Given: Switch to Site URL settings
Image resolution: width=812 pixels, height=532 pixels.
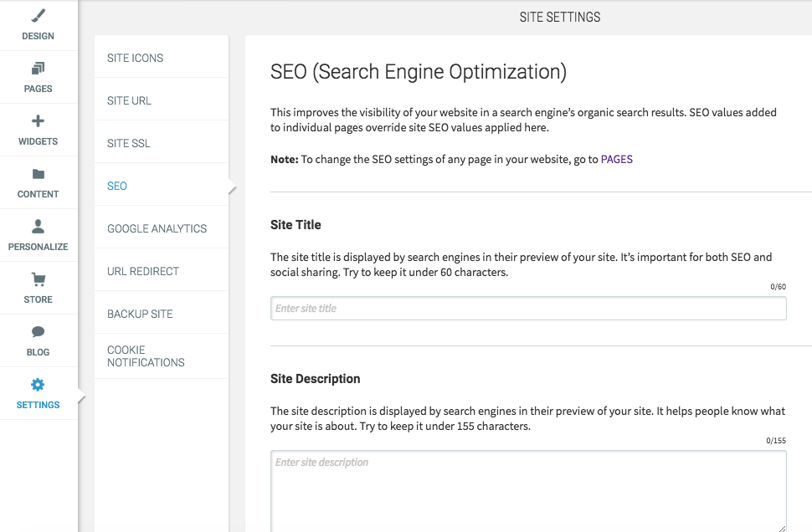Looking at the screenshot, I should coord(162,100).
